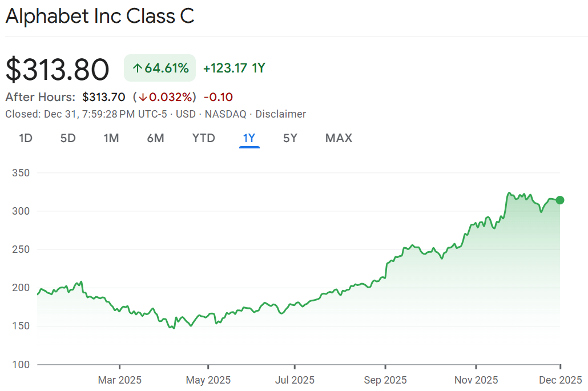Open the Disclaimer link
The width and height of the screenshot is (588, 391).
tap(280, 114)
